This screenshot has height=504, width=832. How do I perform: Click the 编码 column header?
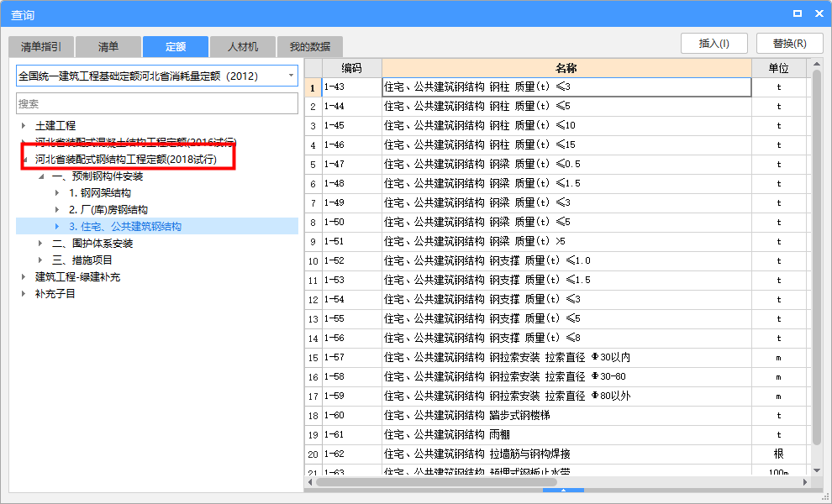pos(352,68)
